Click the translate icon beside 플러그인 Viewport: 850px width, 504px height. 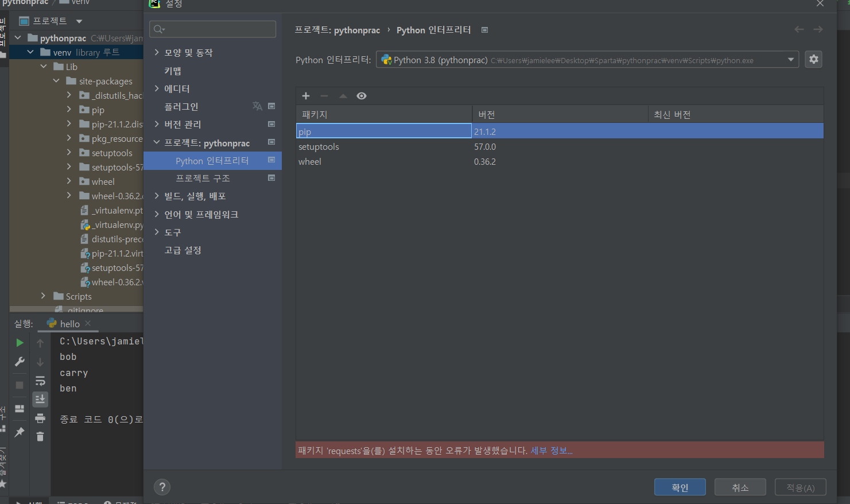257,106
